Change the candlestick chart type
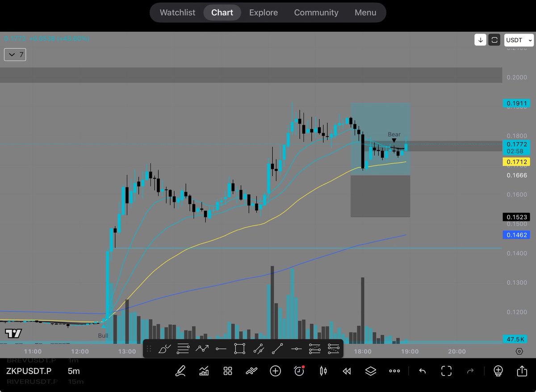The width and height of the screenshot is (536, 392). click(323, 371)
